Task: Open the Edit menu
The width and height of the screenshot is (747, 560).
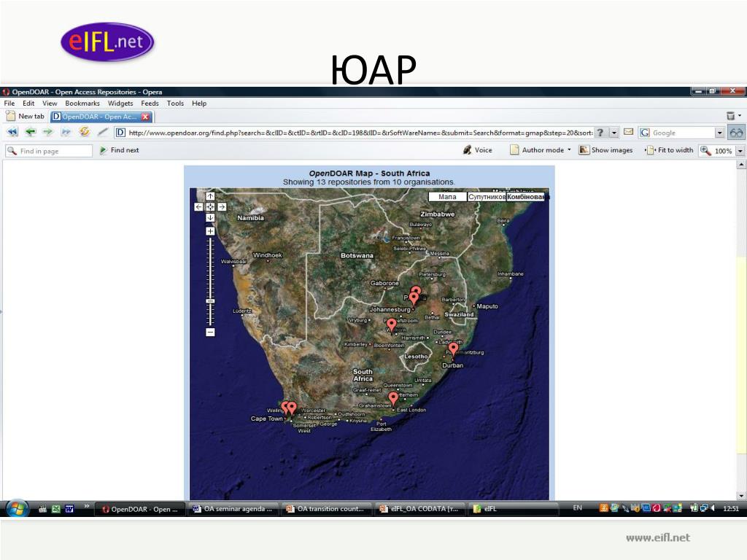Action: [28, 104]
